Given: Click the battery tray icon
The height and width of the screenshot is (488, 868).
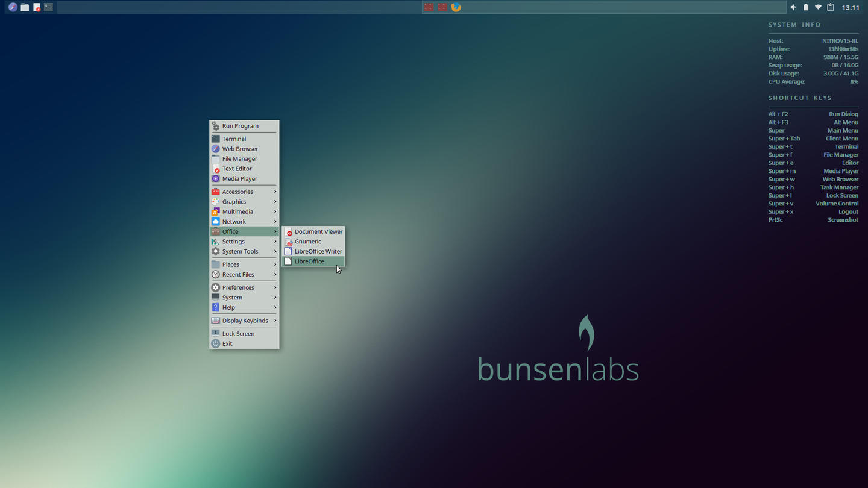Looking at the screenshot, I should [x=806, y=7].
